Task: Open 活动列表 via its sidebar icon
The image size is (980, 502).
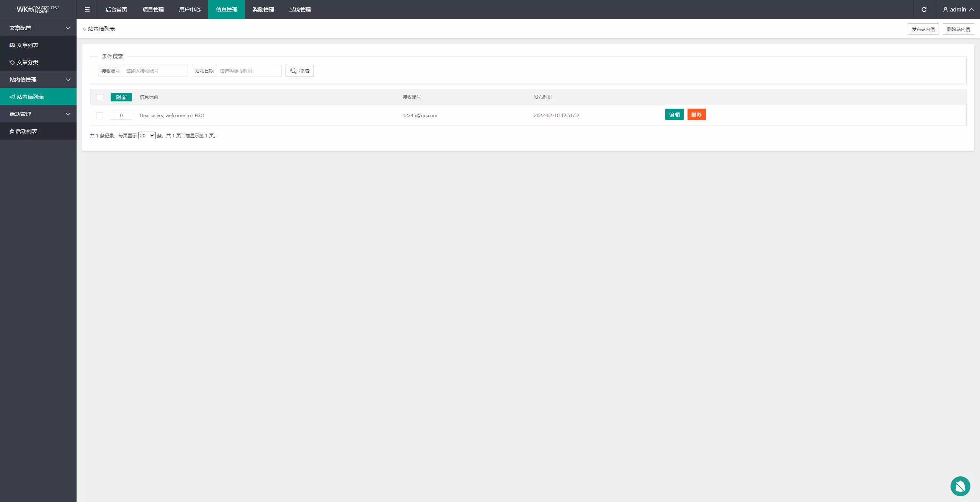Action: point(12,131)
